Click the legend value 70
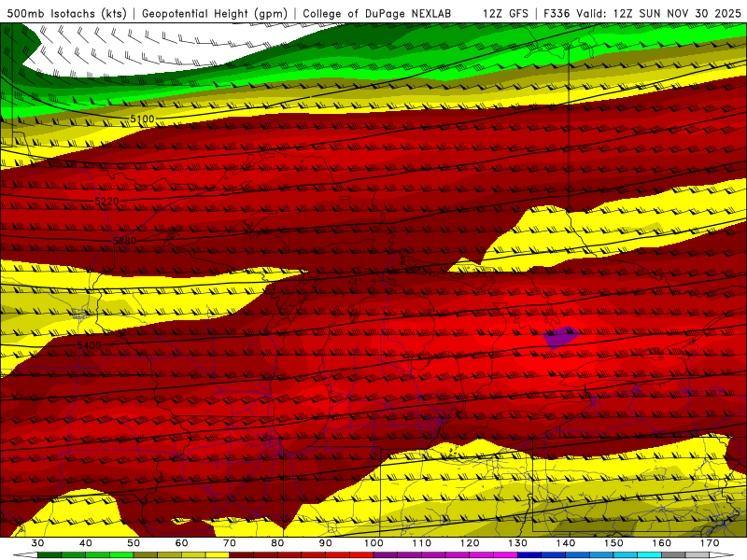 click(230, 543)
